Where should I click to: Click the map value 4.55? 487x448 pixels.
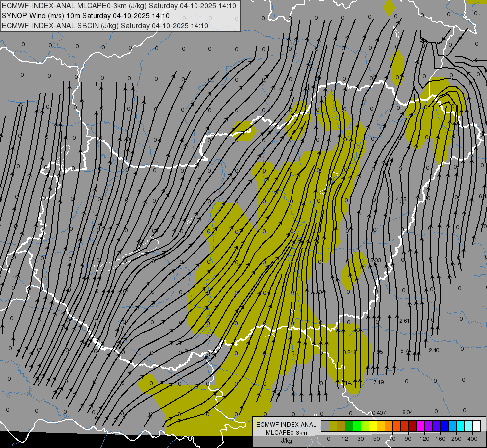point(401,199)
